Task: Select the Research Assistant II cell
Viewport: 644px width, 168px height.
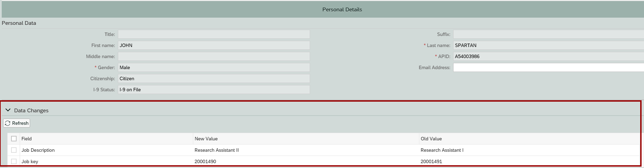Action: point(217,150)
